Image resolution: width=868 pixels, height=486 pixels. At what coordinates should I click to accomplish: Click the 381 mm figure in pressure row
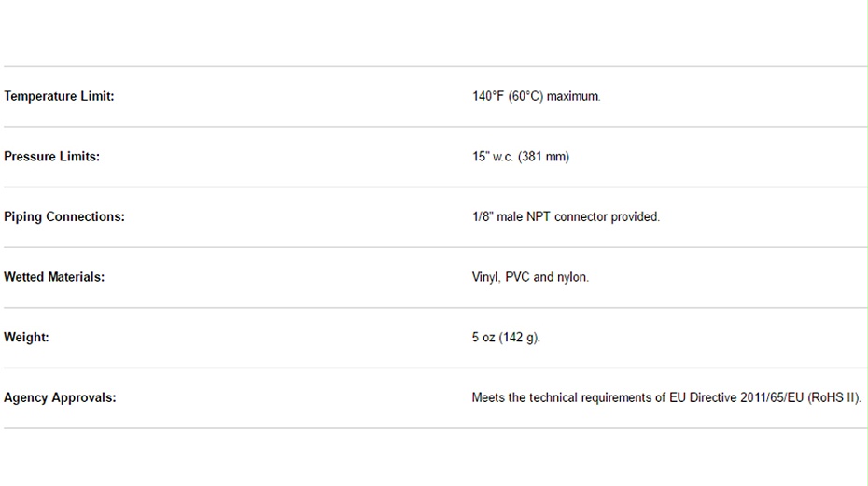pos(543,157)
